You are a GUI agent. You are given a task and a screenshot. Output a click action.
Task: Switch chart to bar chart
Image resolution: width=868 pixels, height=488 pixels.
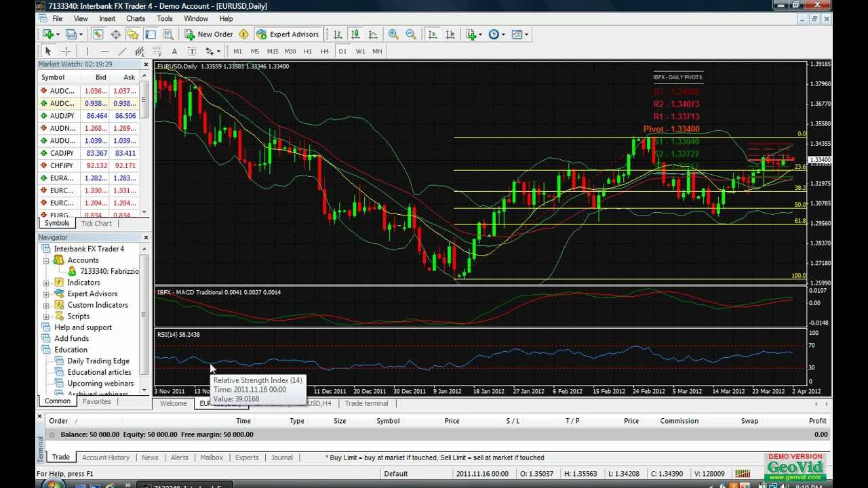338,34
